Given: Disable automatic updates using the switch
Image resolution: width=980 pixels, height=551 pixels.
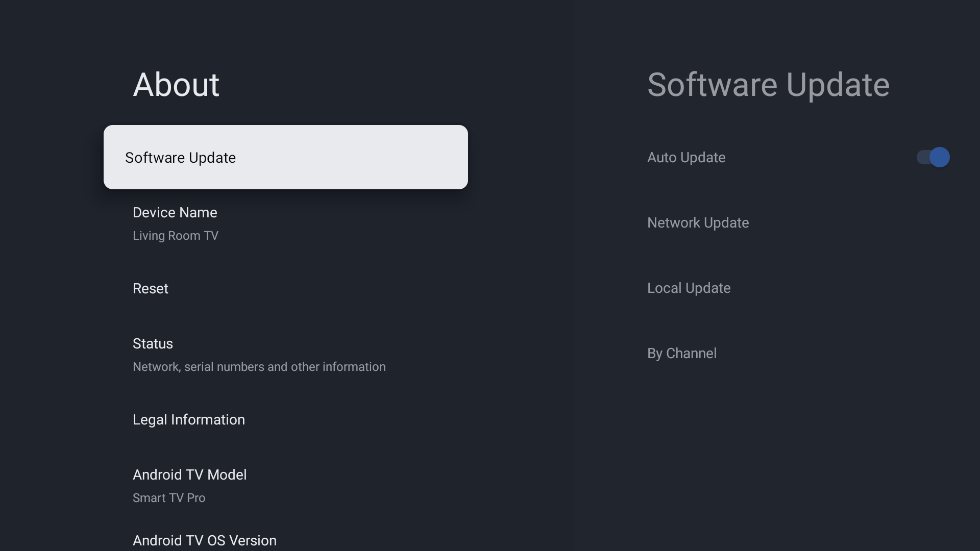Looking at the screenshot, I should point(933,157).
